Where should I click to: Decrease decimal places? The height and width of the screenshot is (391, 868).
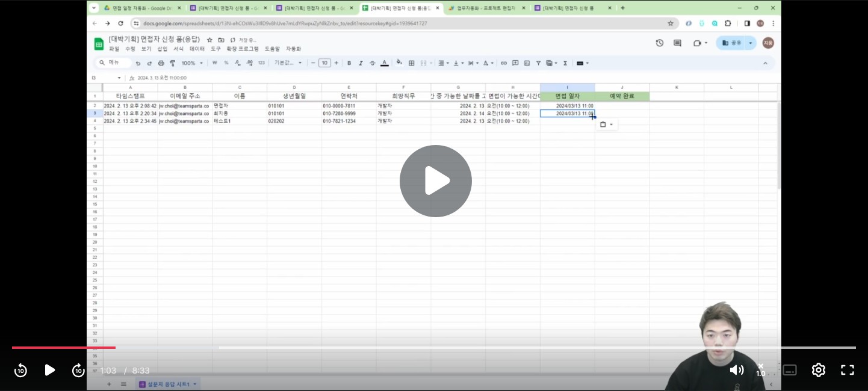coord(238,63)
